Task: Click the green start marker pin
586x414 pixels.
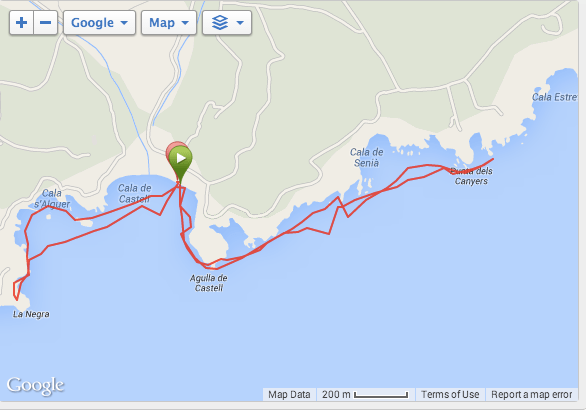Action: click(x=181, y=163)
